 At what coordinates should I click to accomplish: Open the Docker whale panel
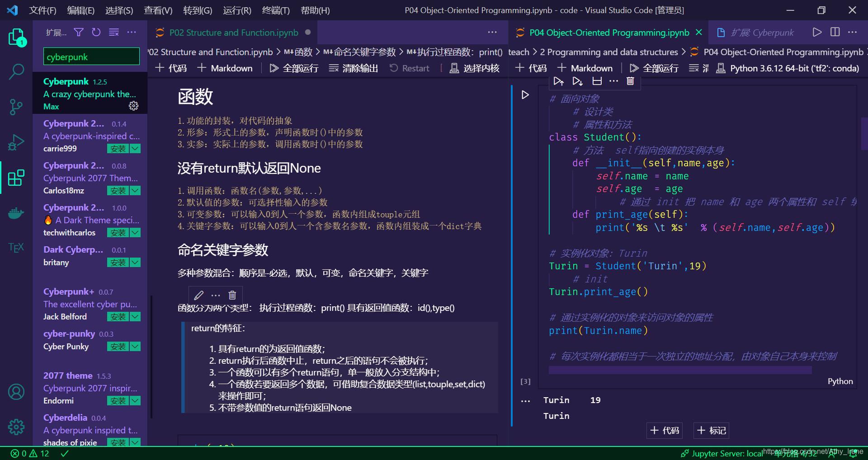[17, 213]
